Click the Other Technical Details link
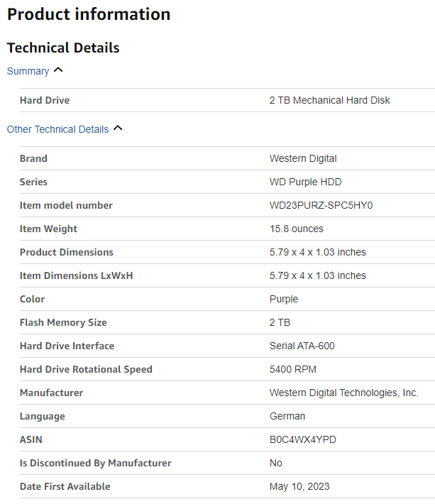The height and width of the screenshot is (504, 435). [57, 129]
